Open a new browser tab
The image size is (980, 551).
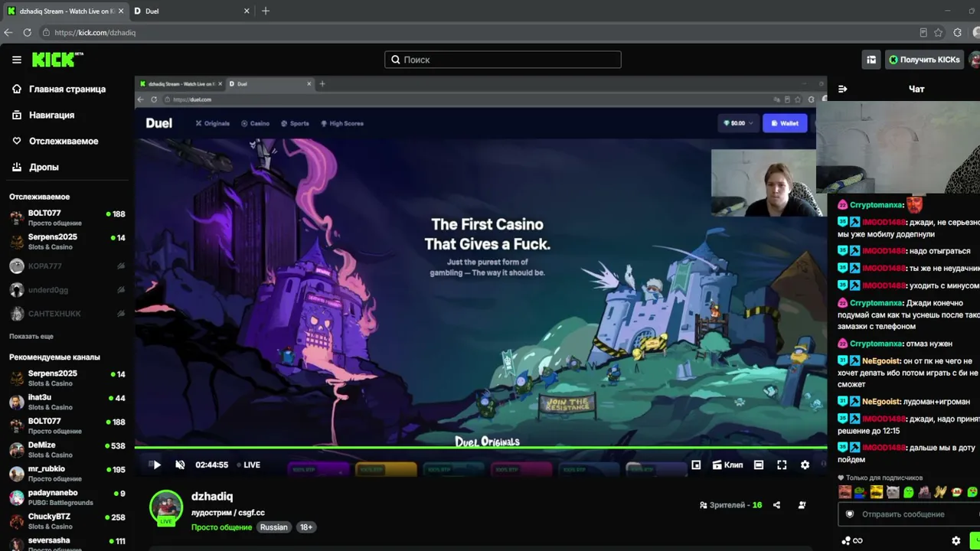(x=266, y=11)
